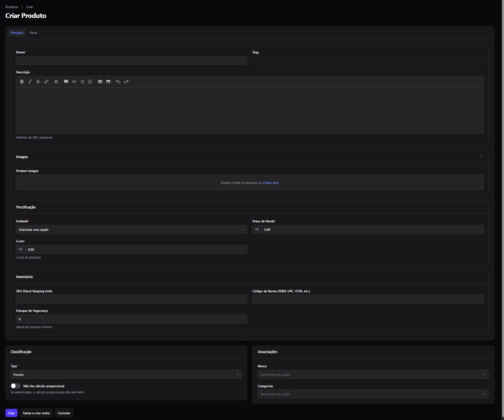Click the Máximo de 500 caracteres hint
Image resolution: width=504 pixels, height=420 pixels.
tap(34, 138)
